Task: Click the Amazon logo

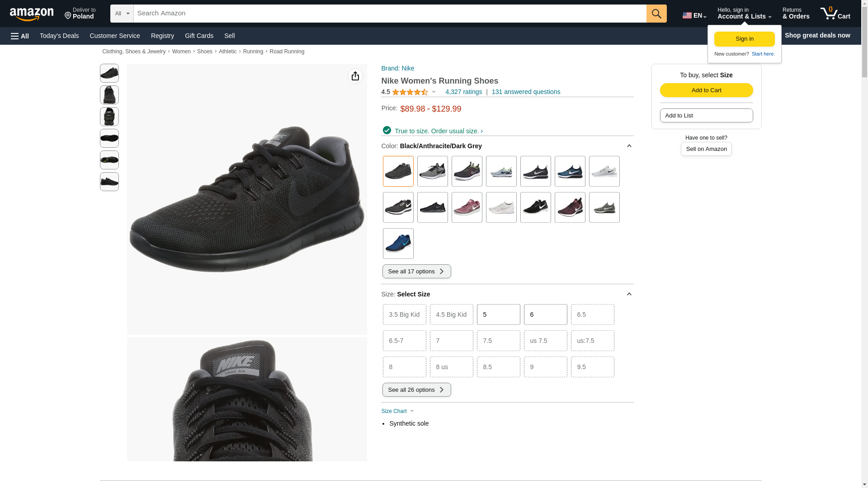Action: pos(32,14)
